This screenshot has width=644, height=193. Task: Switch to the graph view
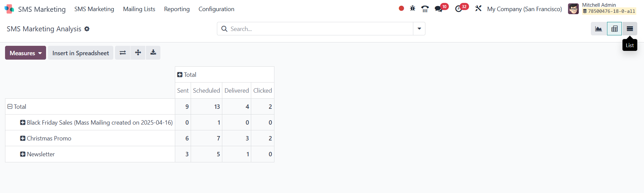[599, 29]
